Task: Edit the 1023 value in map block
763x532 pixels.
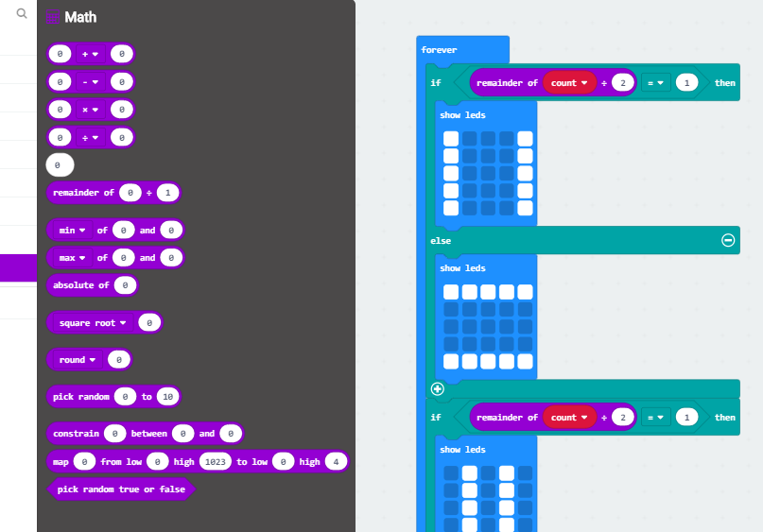Action: 215,461
